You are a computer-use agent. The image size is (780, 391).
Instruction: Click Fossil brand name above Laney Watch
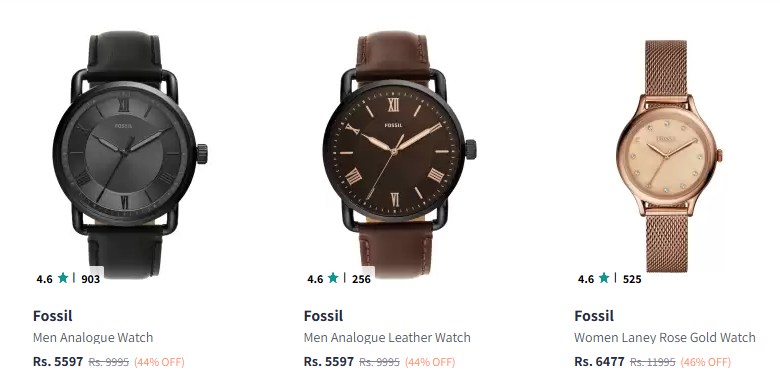594,316
